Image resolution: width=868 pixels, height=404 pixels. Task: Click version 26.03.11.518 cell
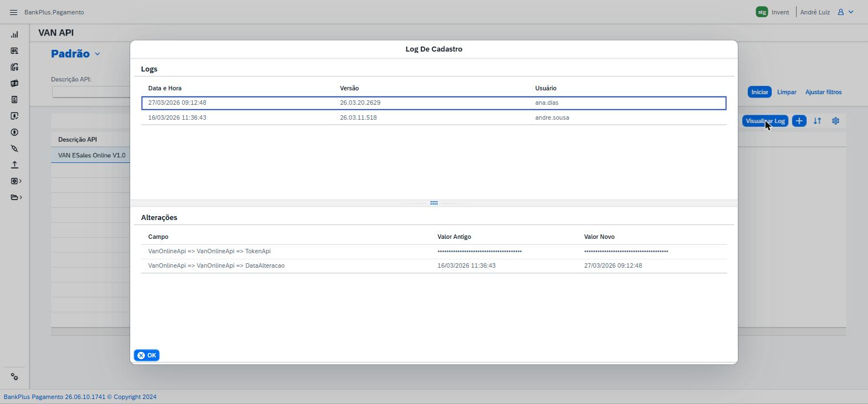click(x=358, y=117)
